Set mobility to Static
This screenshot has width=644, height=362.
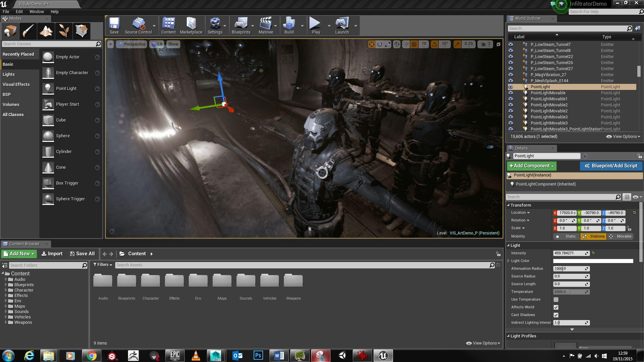coord(566,237)
